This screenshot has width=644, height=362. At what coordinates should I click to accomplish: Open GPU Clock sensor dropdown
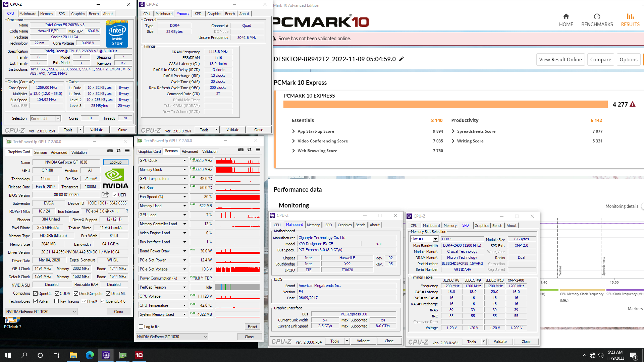click(x=184, y=161)
